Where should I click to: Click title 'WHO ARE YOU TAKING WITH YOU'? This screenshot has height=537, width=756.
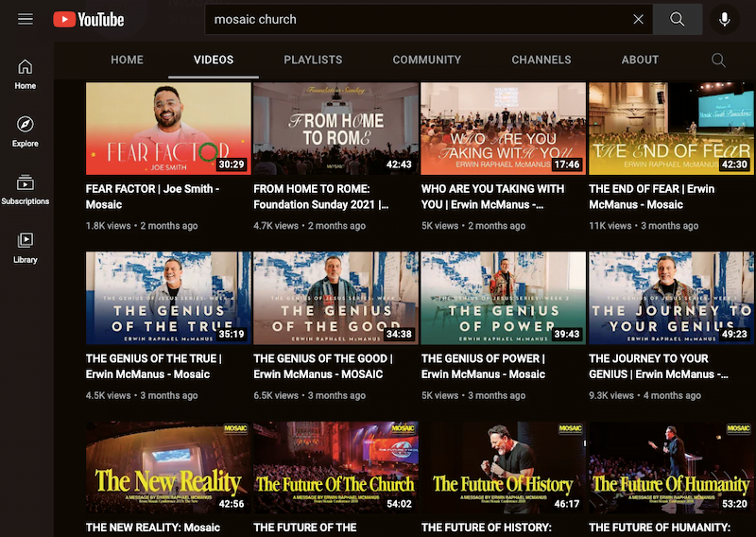[492, 197]
